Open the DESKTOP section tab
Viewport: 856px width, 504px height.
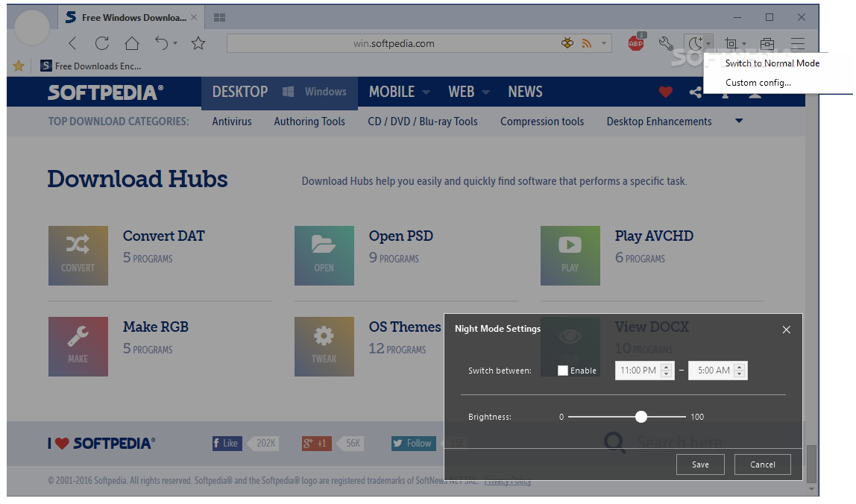(x=239, y=92)
